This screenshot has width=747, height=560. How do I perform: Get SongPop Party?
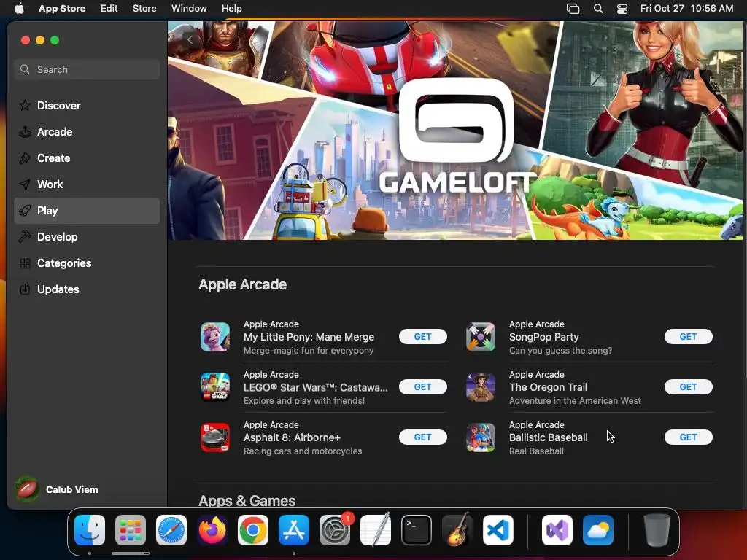(688, 337)
